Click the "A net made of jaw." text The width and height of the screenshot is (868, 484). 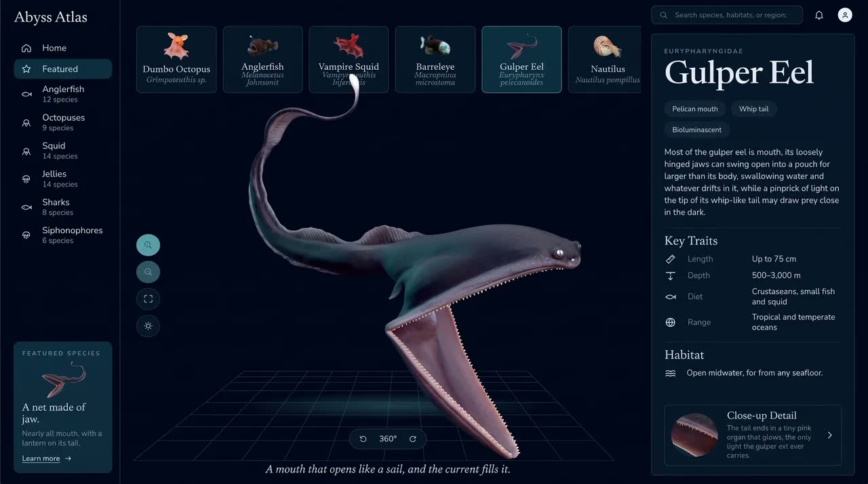[x=54, y=414]
